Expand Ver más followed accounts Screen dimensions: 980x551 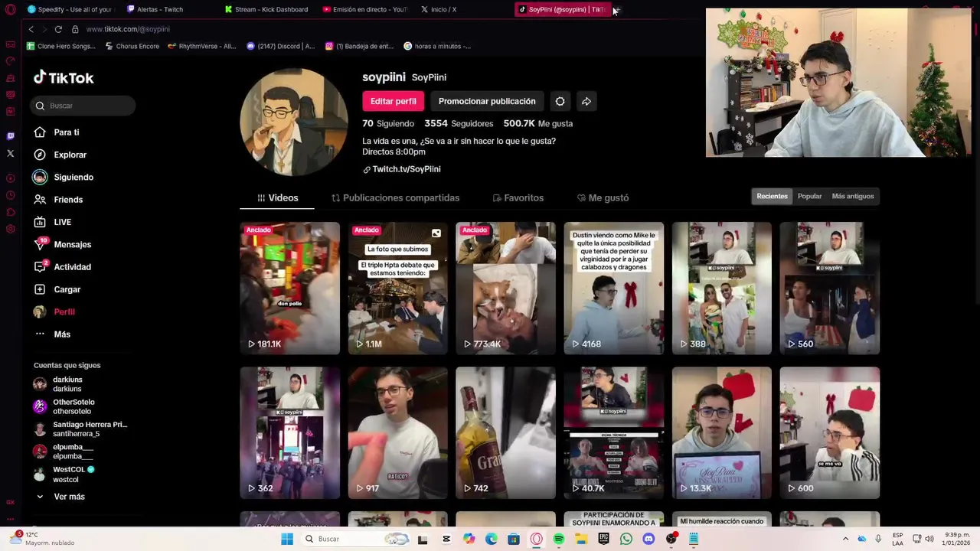pos(61,497)
